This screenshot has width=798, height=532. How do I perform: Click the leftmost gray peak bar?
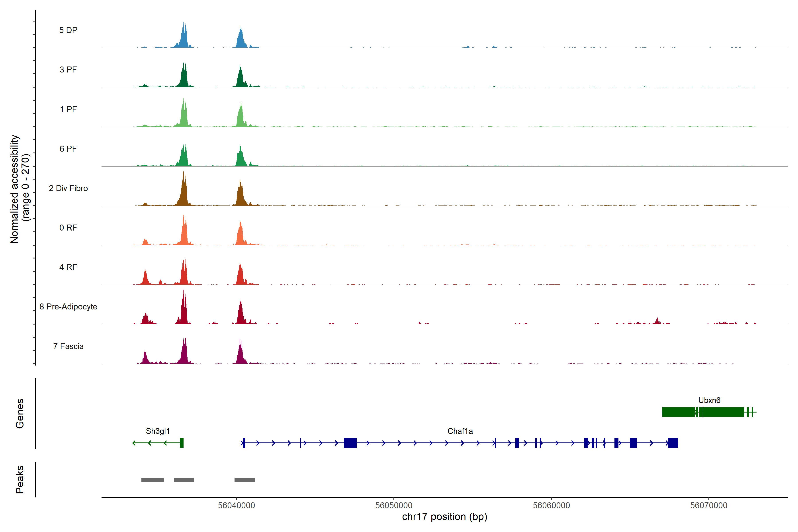152,480
